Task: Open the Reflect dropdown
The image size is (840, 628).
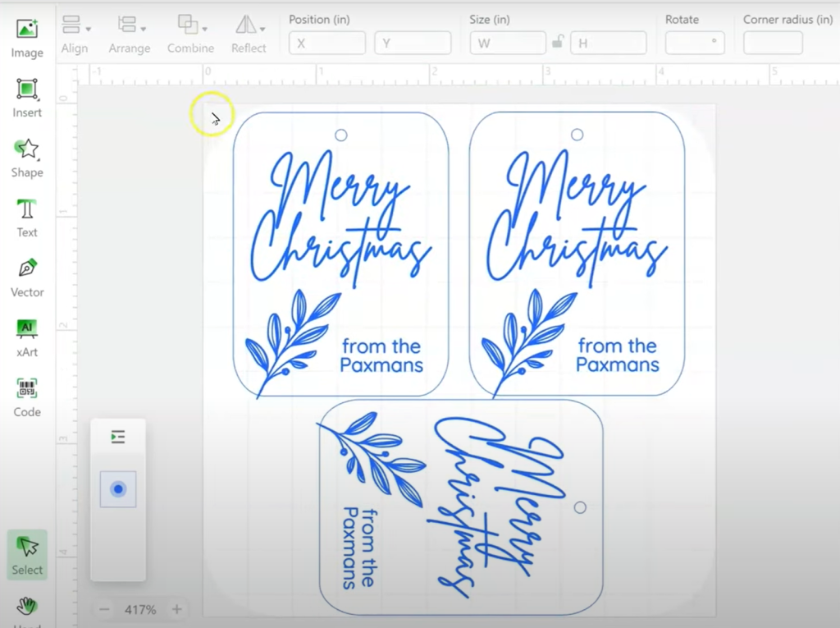Action: (x=249, y=34)
